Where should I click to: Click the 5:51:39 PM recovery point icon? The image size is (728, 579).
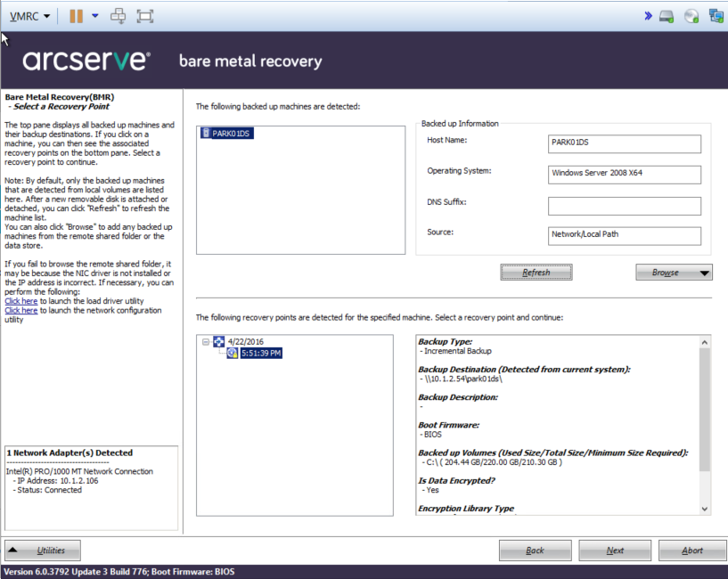(233, 354)
